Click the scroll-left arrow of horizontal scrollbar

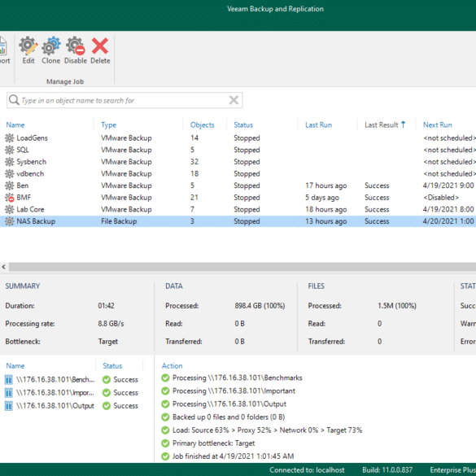click(x=3, y=267)
